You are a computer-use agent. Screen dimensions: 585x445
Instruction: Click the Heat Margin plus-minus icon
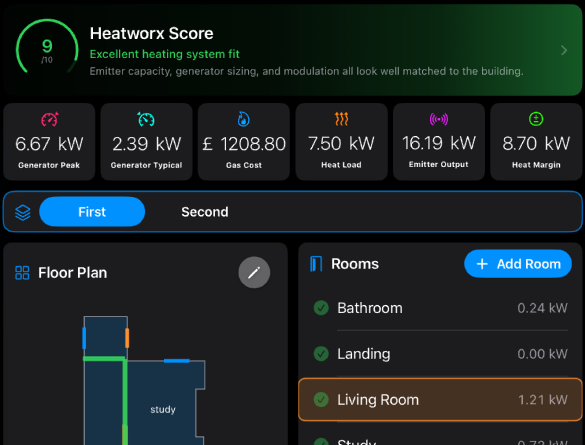tap(536, 119)
